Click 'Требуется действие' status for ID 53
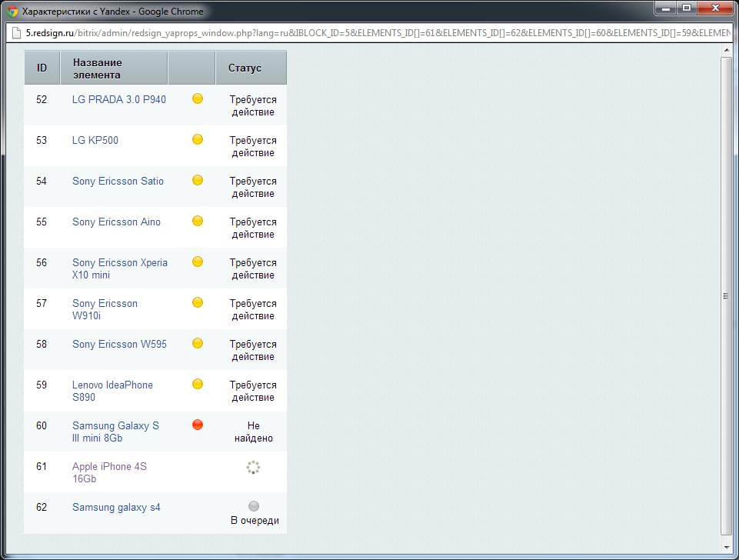This screenshot has width=739, height=560. (253, 147)
